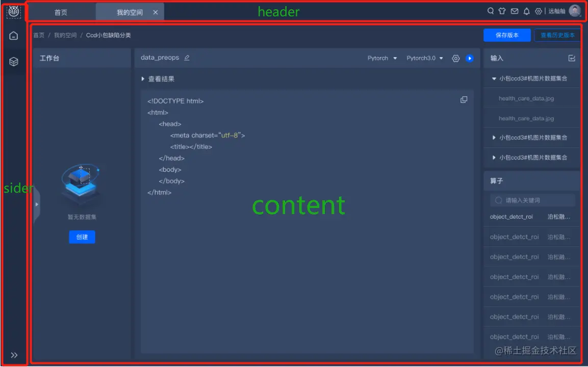Expand the sidebar with the double-chevron icon
Viewport: 588px width, 367px height.
click(14, 355)
